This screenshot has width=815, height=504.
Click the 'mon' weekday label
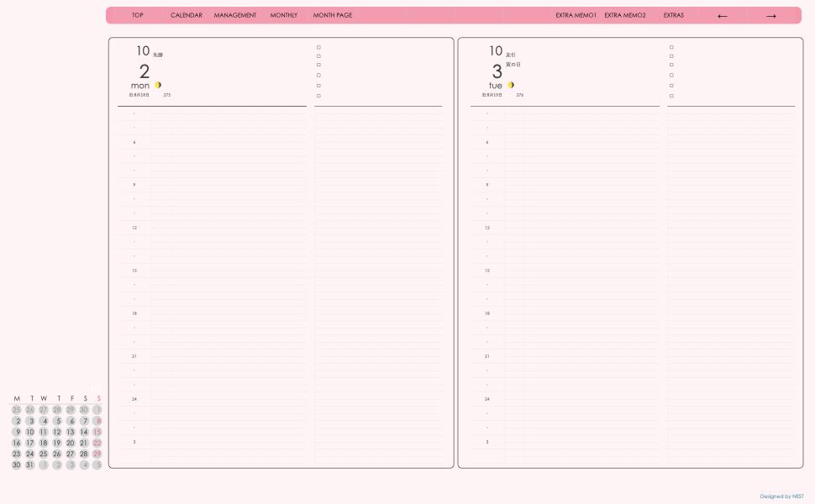(140, 85)
